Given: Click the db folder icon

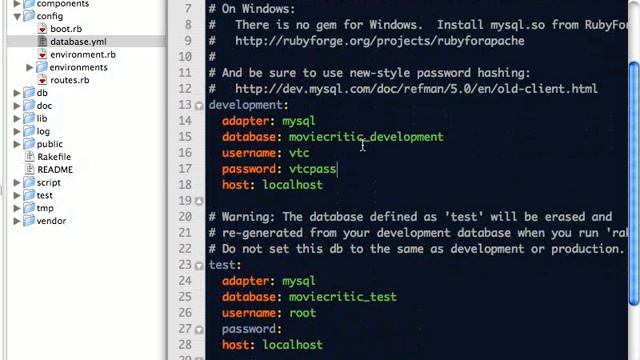Looking at the screenshot, I should [x=29, y=93].
